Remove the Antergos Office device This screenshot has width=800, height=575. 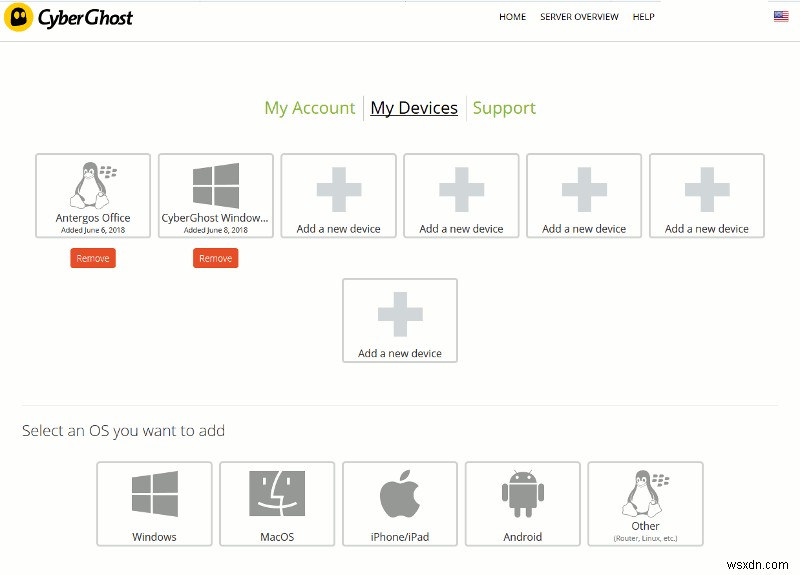click(93, 258)
